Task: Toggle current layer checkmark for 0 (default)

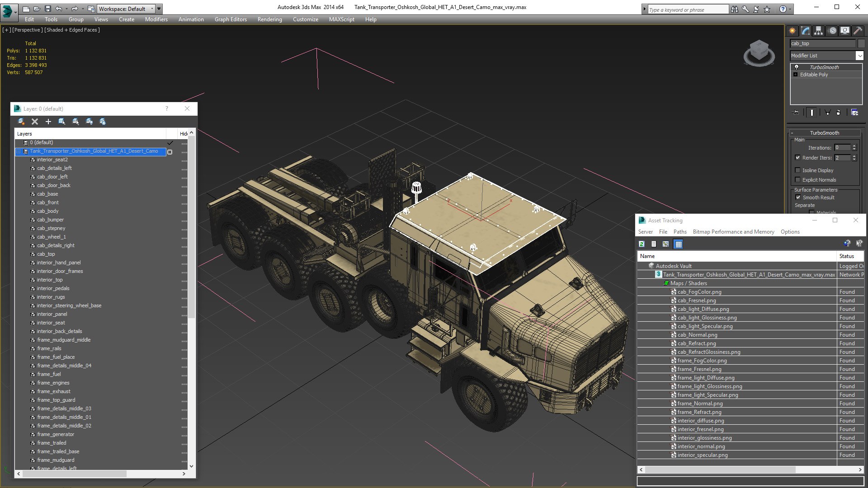Action: [x=170, y=142]
